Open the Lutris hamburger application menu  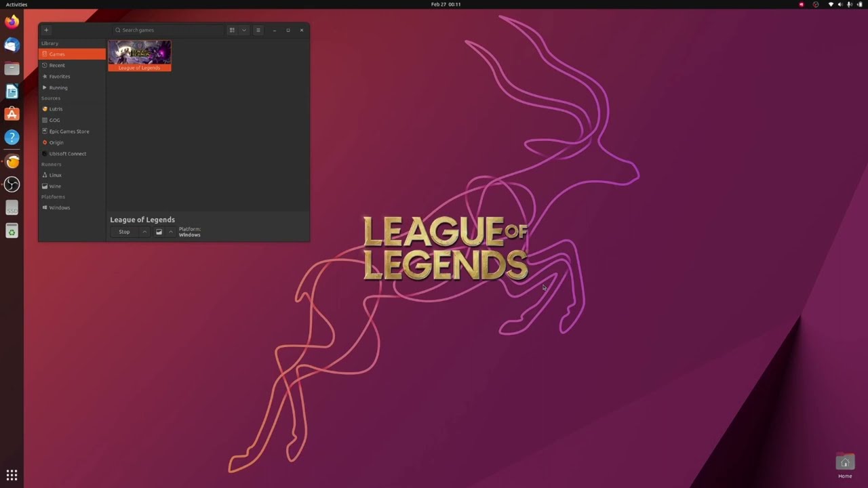pos(258,30)
